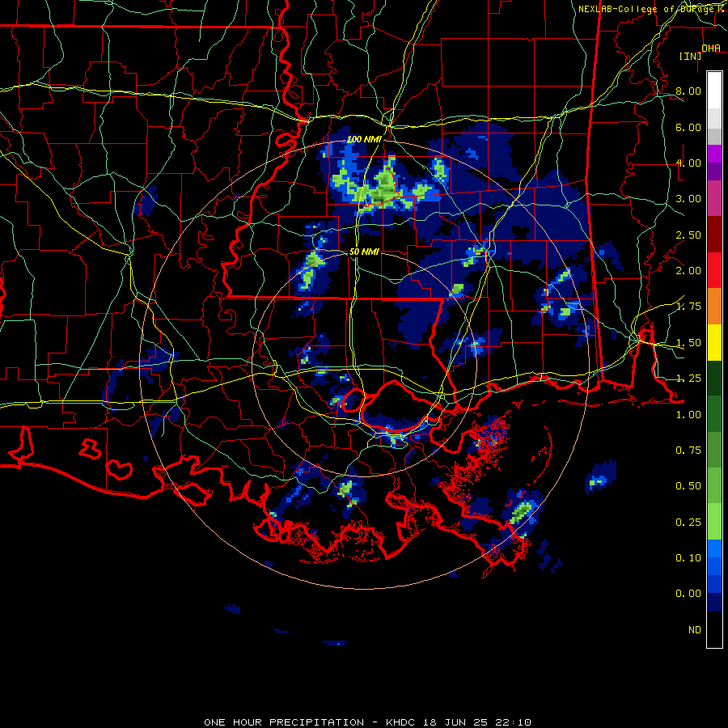Click the 0.25 legend value

[x=688, y=523]
